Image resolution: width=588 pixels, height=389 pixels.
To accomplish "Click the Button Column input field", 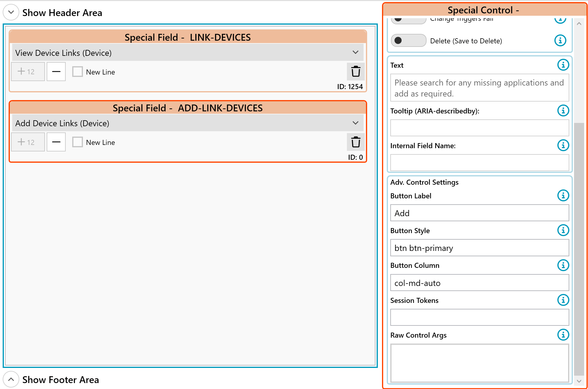I will click(x=479, y=283).
